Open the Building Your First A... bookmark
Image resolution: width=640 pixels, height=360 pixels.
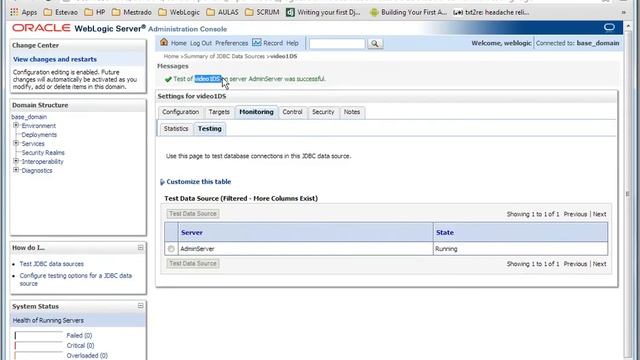click(x=408, y=12)
